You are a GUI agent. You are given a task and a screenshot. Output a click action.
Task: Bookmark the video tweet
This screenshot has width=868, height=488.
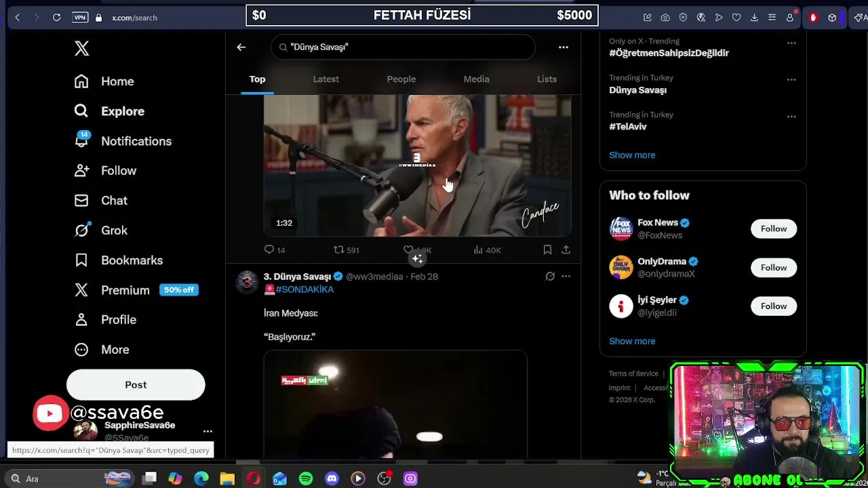coord(547,250)
